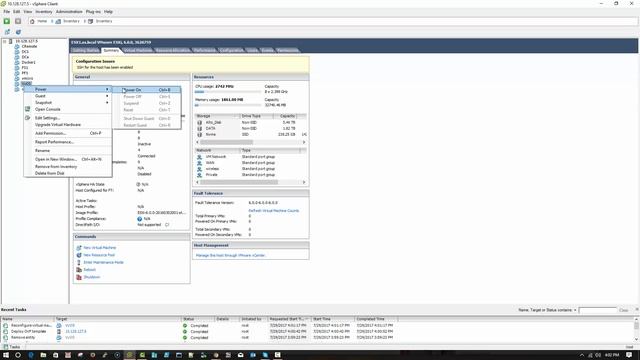640x360 pixels.
Task: Expand the Power submenu arrow
Action: [107, 89]
